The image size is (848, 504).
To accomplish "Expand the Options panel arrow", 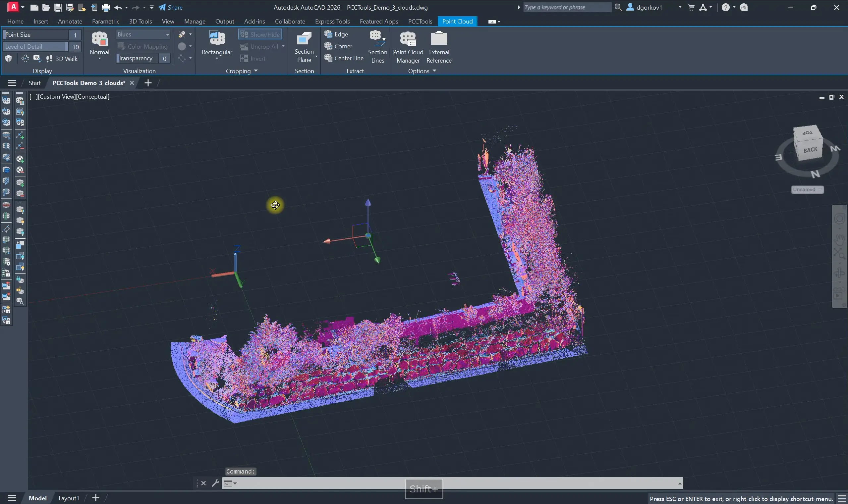I will pyautogui.click(x=434, y=71).
